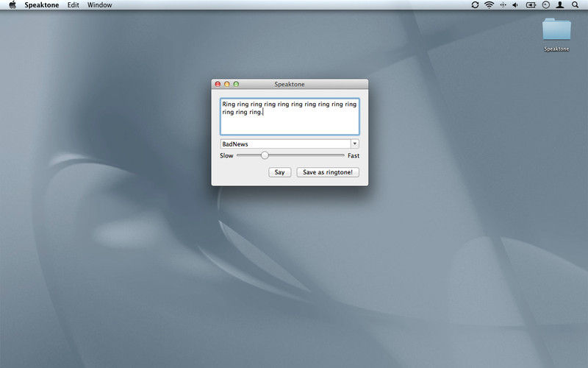Open the Apple menu

[12, 5]
